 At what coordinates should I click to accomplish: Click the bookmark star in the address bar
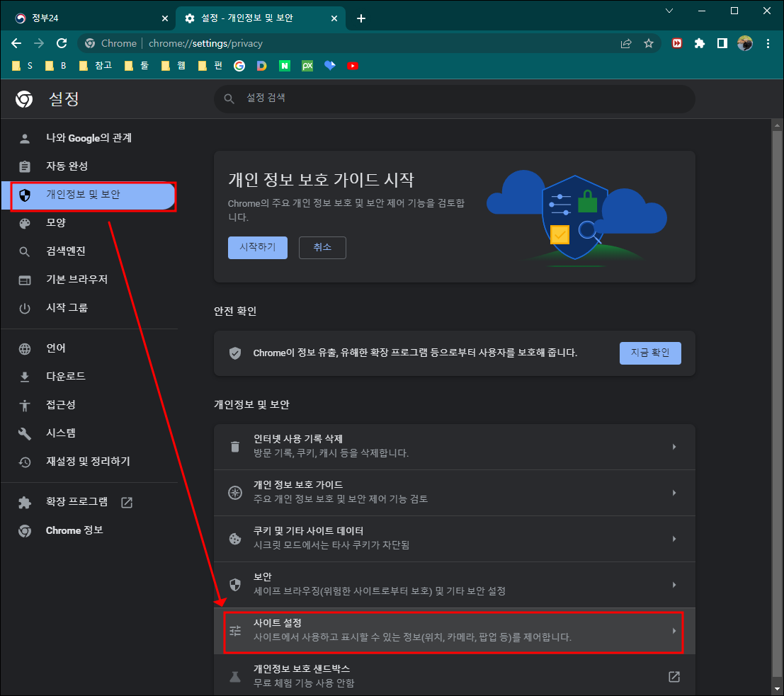click(649, 43)
